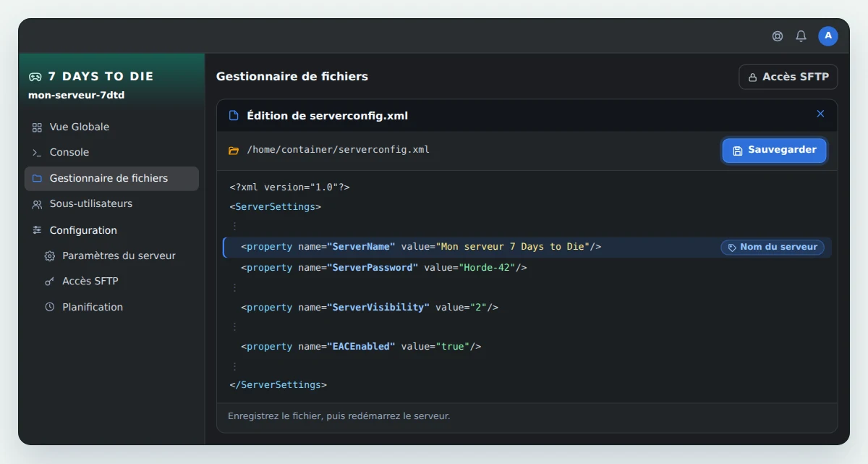Open Sous-utilisateurs page
Image resolution: width=868 pixels, height=464 pixels.
pos(111,204)
